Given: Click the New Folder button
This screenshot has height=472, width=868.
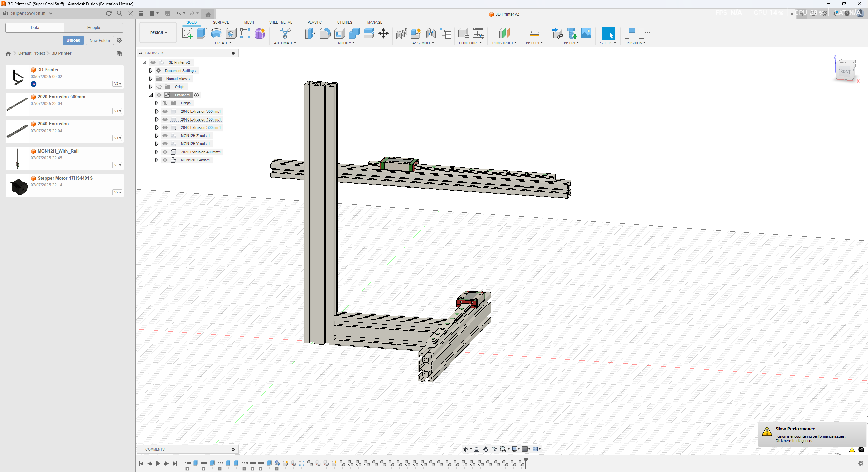Looking at the screenshot, I should (100, 40).
